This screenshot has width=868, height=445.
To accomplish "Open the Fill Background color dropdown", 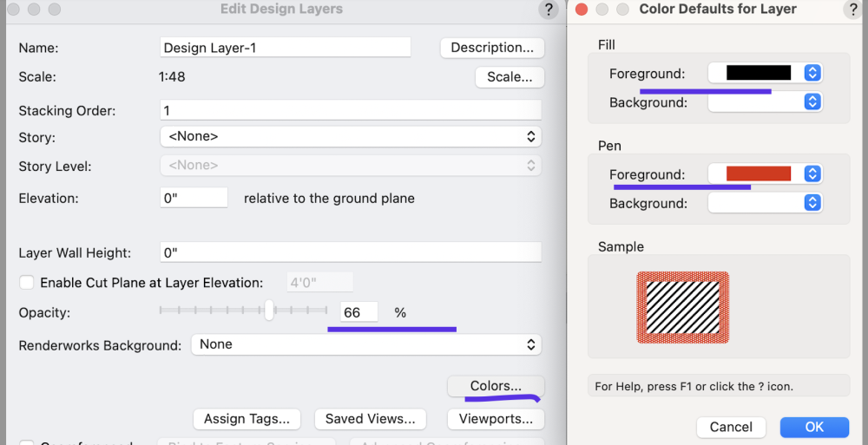I will pos(765,102).
